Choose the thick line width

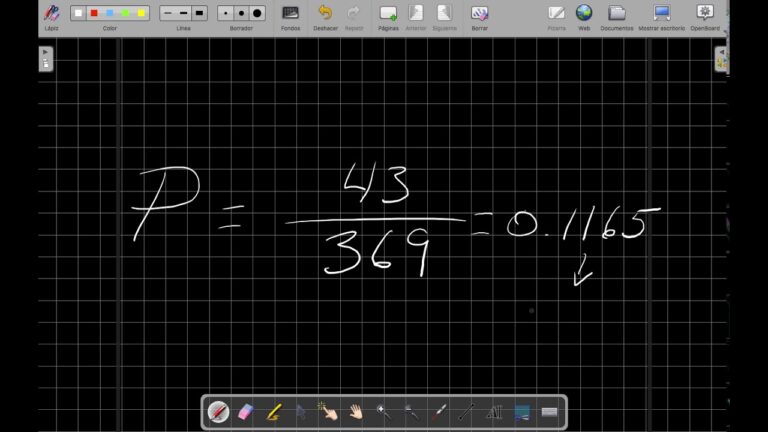(199, 13)
